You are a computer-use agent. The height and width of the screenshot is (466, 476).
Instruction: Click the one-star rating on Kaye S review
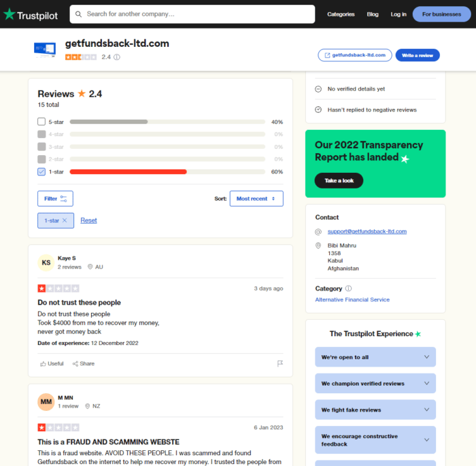58,288
